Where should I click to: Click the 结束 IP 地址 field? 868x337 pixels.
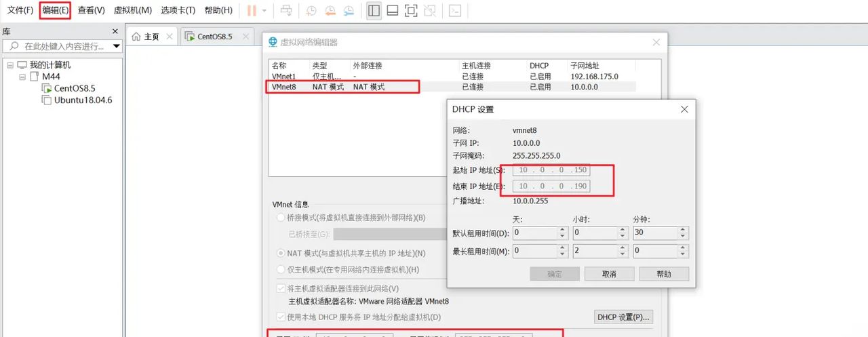pos(551,186)
